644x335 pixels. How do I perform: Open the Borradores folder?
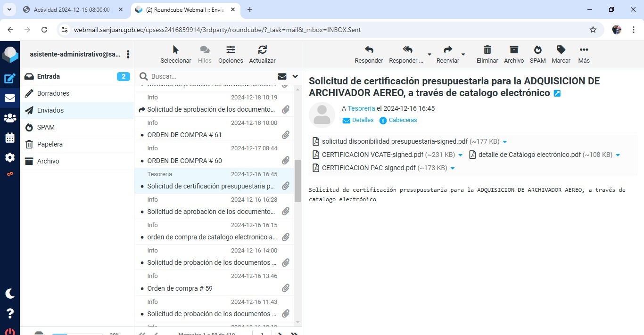[x=53, y=93]
